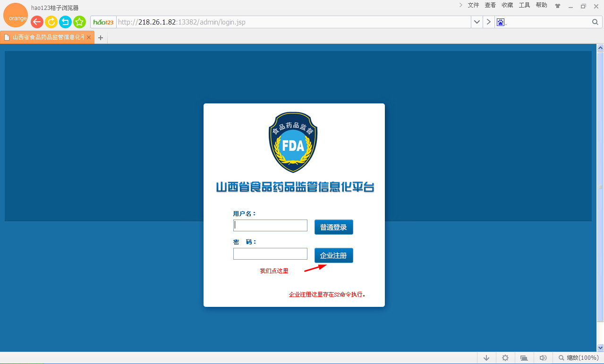The height and width of the screenshot is (364, 604).
Task: Expand the chevron left of 文件 menu
Action: pyautogui.click(x=461, y=5)
